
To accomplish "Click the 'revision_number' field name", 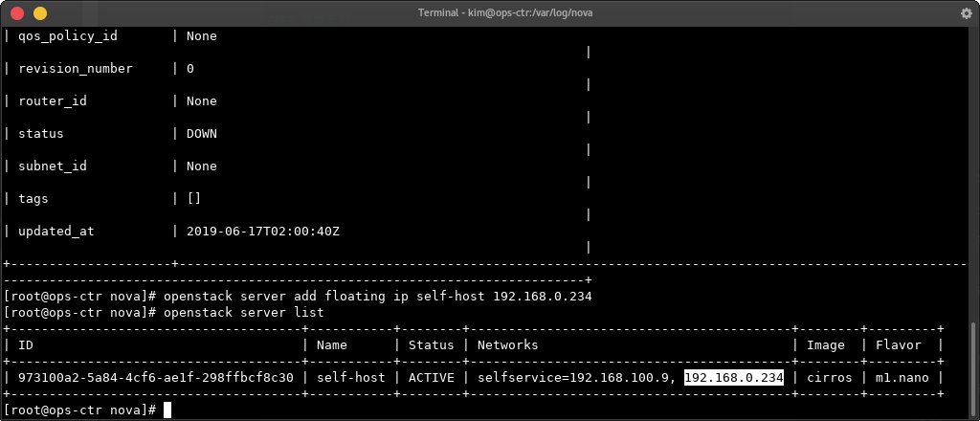I will [76, 69].
